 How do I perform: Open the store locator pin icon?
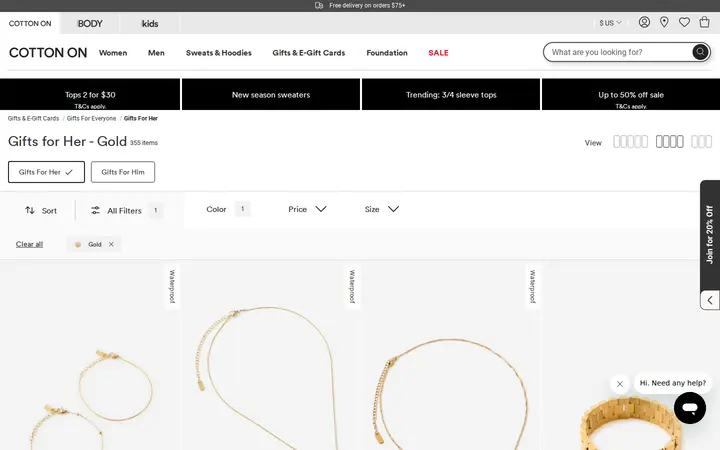[x=664, y=22]
